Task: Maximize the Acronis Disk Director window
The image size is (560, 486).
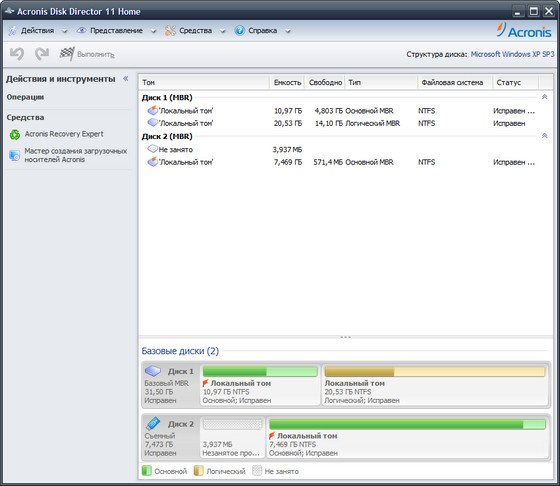Action: click(534, 11)
